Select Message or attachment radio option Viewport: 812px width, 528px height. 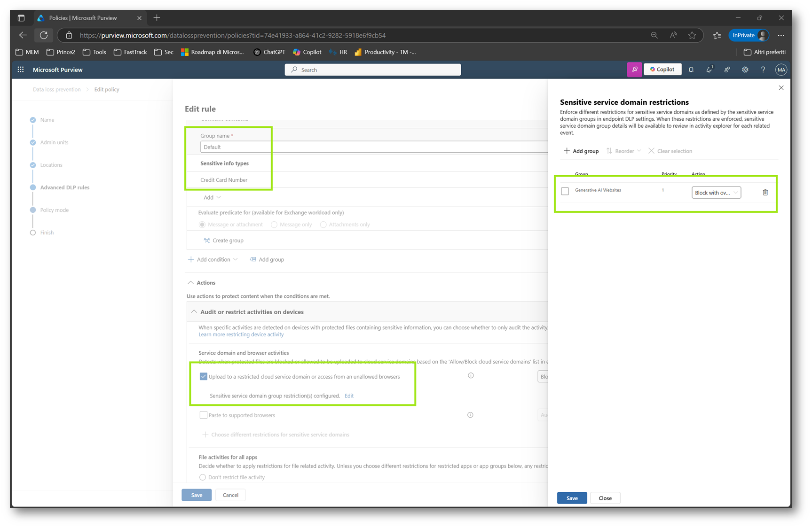pyautogui.click(x=202, y=225)
